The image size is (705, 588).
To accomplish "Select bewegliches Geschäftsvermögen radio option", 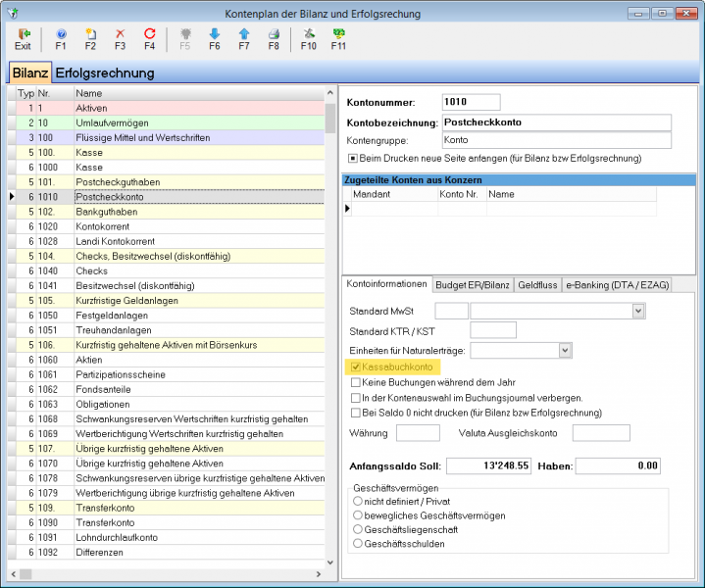I will point(358,515).
